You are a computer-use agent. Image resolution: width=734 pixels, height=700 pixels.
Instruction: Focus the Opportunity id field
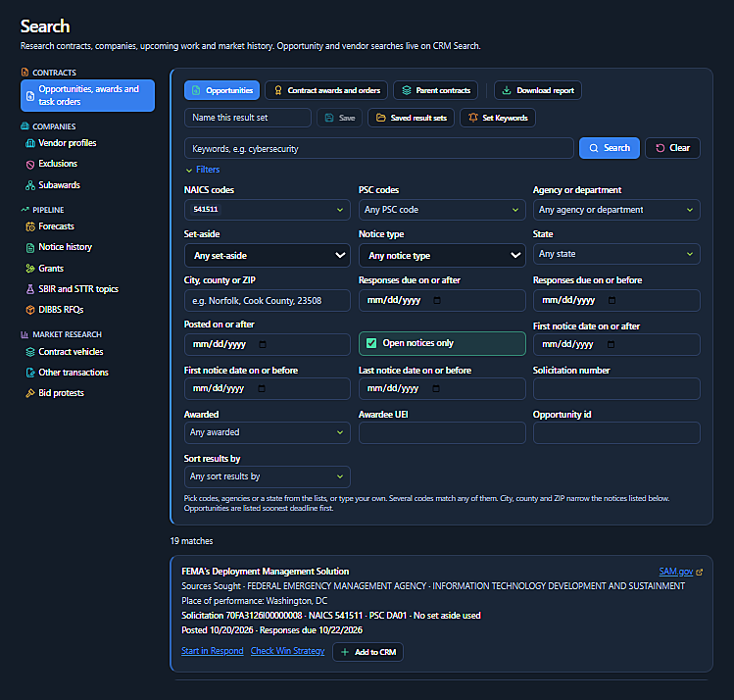[616, 432]
